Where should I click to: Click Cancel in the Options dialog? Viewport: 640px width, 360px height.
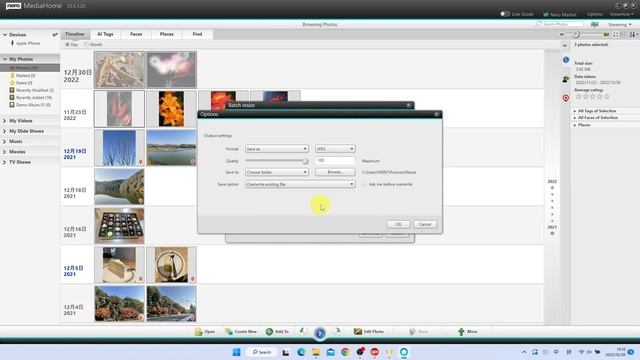[424, 224]
